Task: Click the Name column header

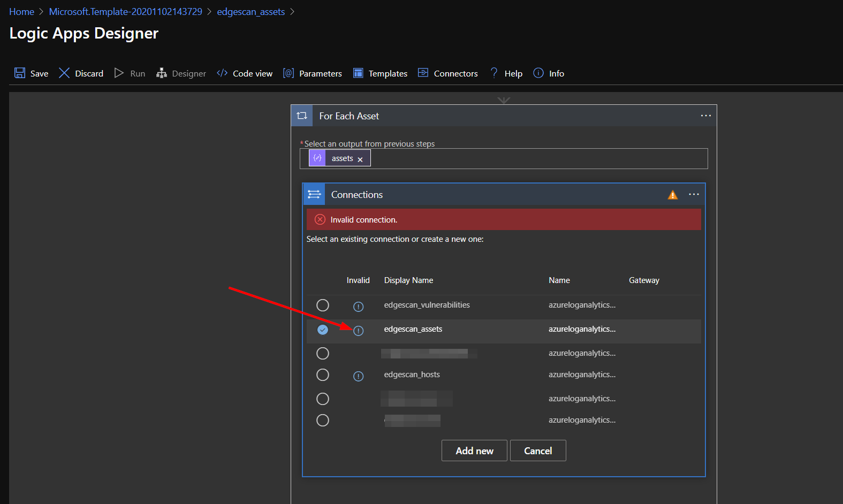Action: click(x=559, y=280)
